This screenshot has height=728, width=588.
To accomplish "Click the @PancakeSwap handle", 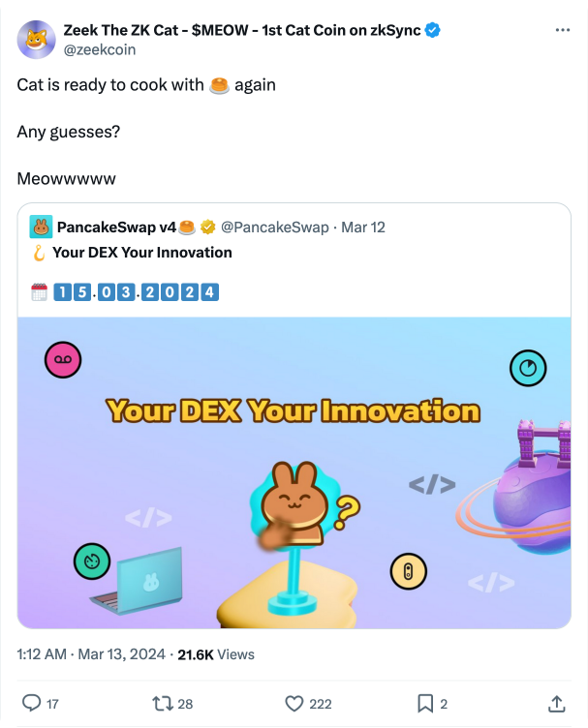I will (x=276, y=227).
